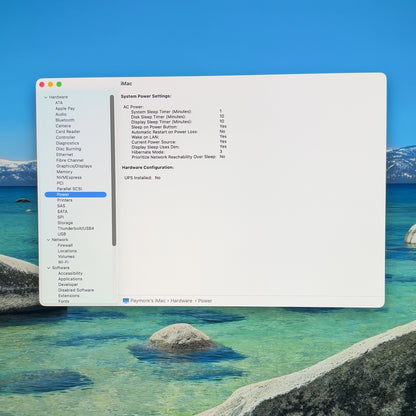The width and height of the screenshot is (416, 416).
Task: Collapse the Hardware section chevron
Action: point(46,97)
